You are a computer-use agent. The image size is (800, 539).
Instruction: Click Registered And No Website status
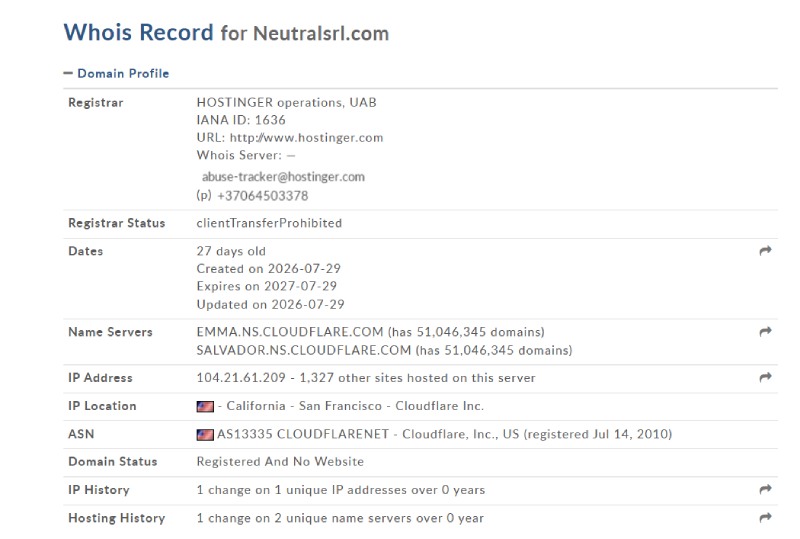[280, 461]
